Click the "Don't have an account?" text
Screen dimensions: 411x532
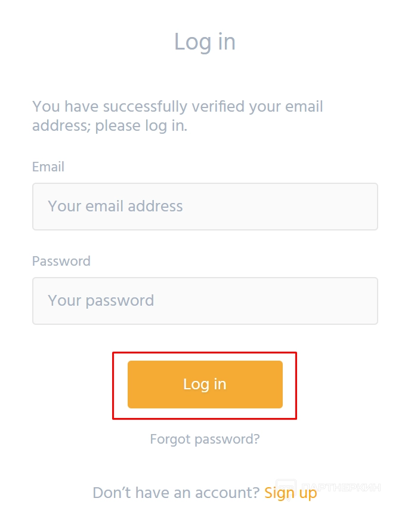(175, 493)
